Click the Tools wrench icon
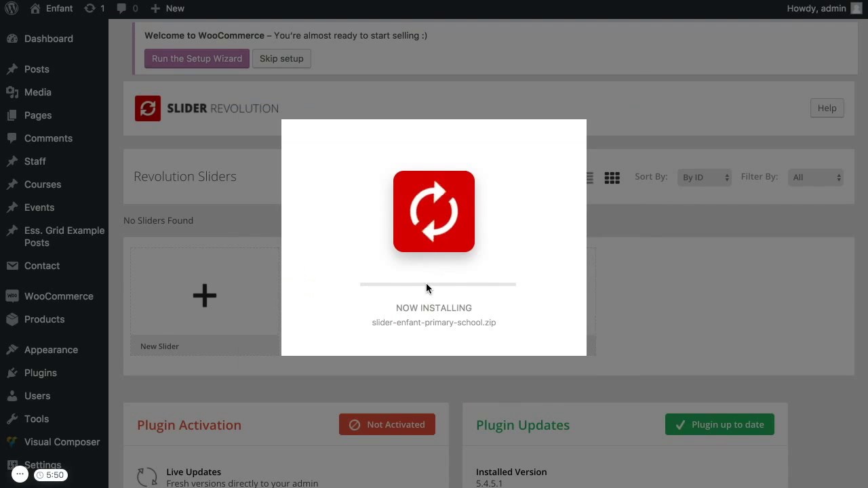The image size is (868, 488). click(x=12, y=419)
